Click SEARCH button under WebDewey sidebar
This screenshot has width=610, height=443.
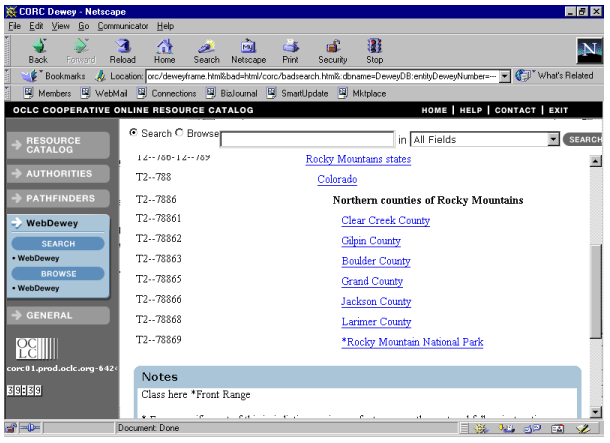58,244
